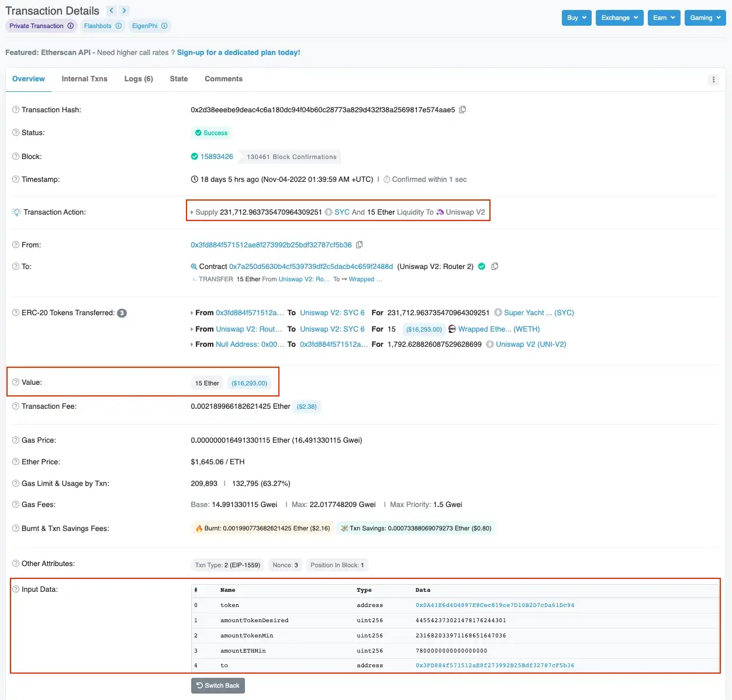The height and width of the screenshot is (700, 732).
Task: Click the Uniswap V2: Ro... internal transfer link
Action: 304,279
